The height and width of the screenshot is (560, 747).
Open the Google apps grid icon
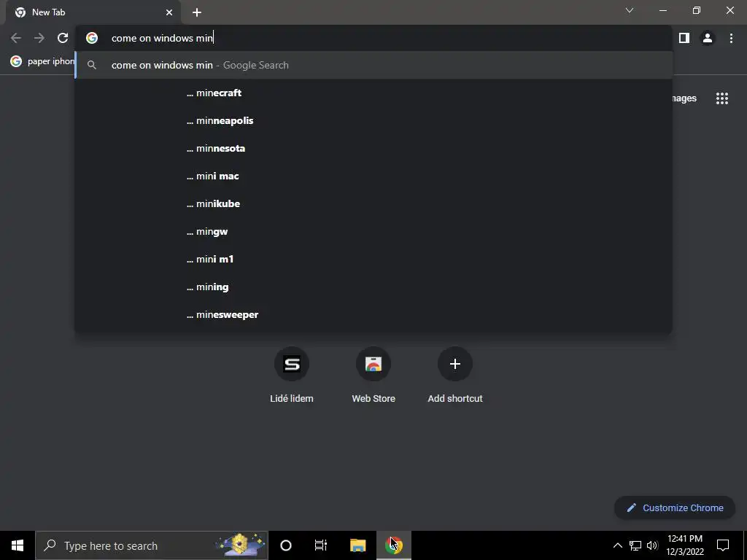721,98
